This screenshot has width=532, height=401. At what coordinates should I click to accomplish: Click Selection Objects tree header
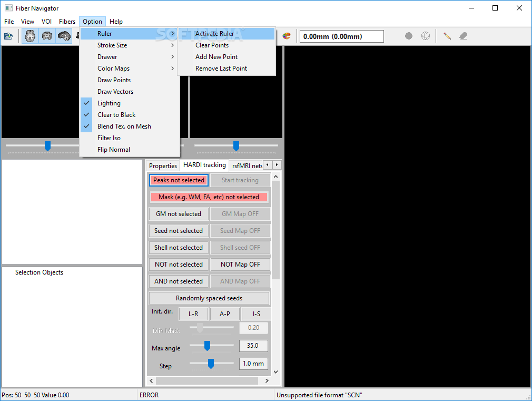[39, 272]
